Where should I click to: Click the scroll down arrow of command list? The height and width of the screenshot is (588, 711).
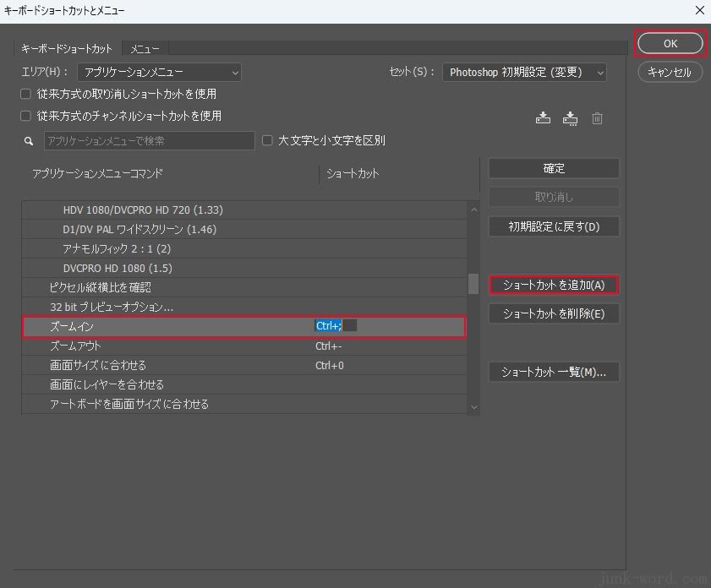coord(473,406)
